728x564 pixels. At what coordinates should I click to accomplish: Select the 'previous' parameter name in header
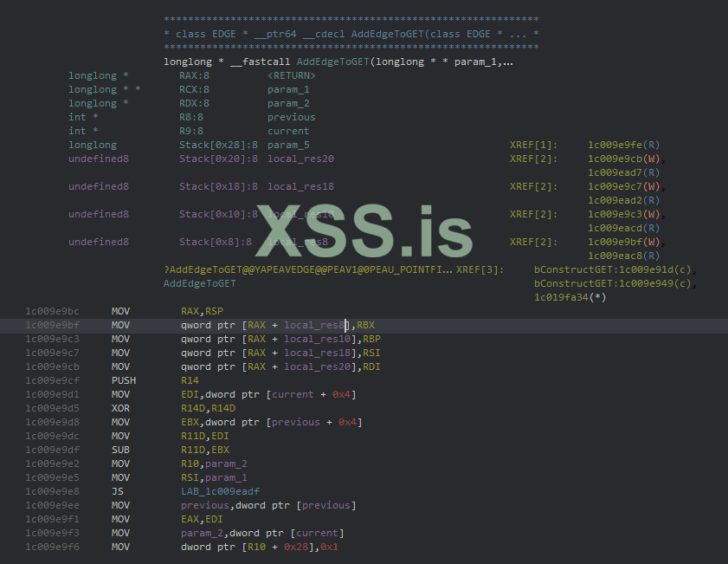coord(291,117)
